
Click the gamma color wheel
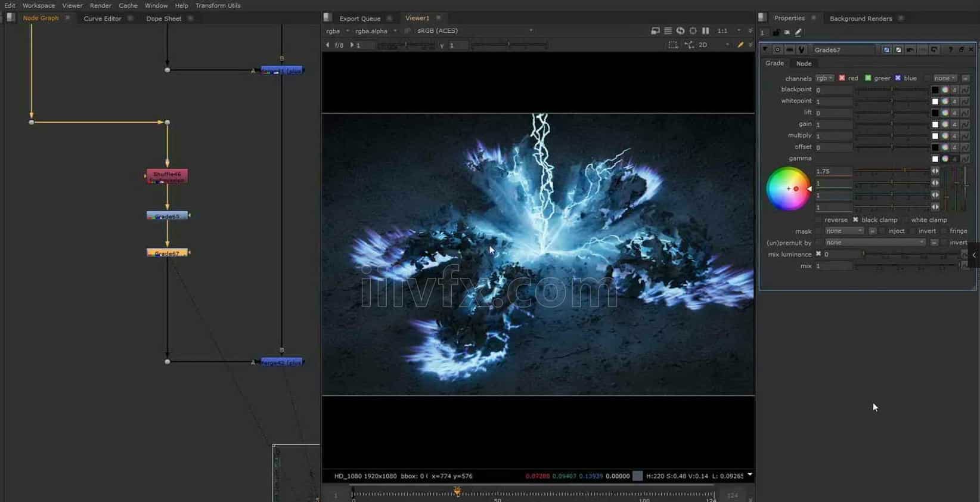[x=787, y=188]
